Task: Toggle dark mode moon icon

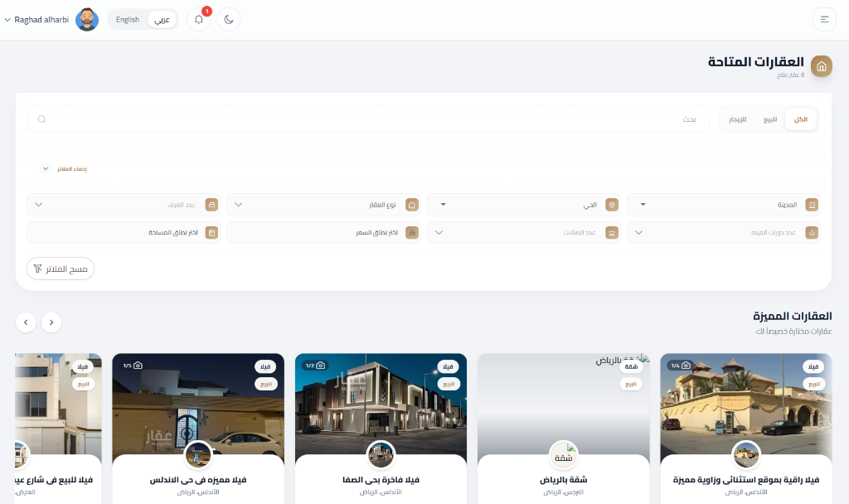Action: tap(229, 20)
